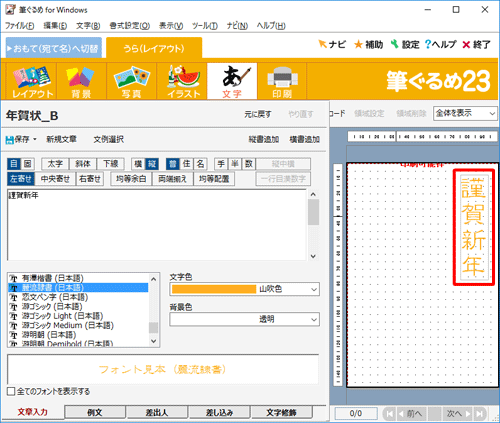Click 新規文章 new text button
The image size is (500, 423).
(61, 139)
